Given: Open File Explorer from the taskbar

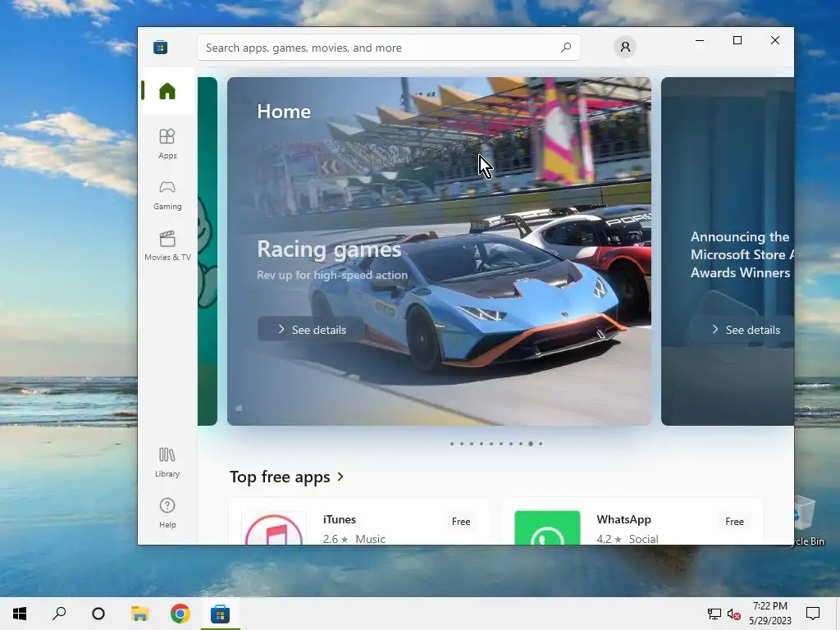Looking at the screenshot, I should click(x=139, y=614).
